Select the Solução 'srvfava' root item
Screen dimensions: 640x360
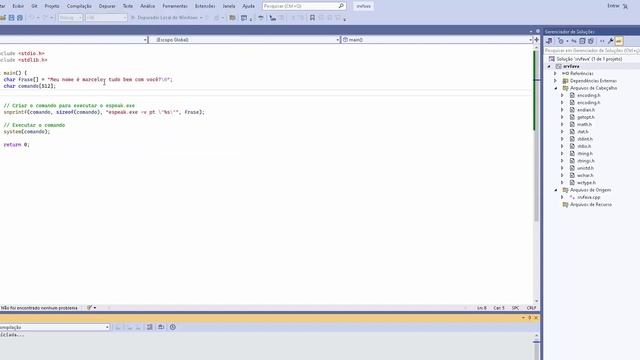[586, 59]
